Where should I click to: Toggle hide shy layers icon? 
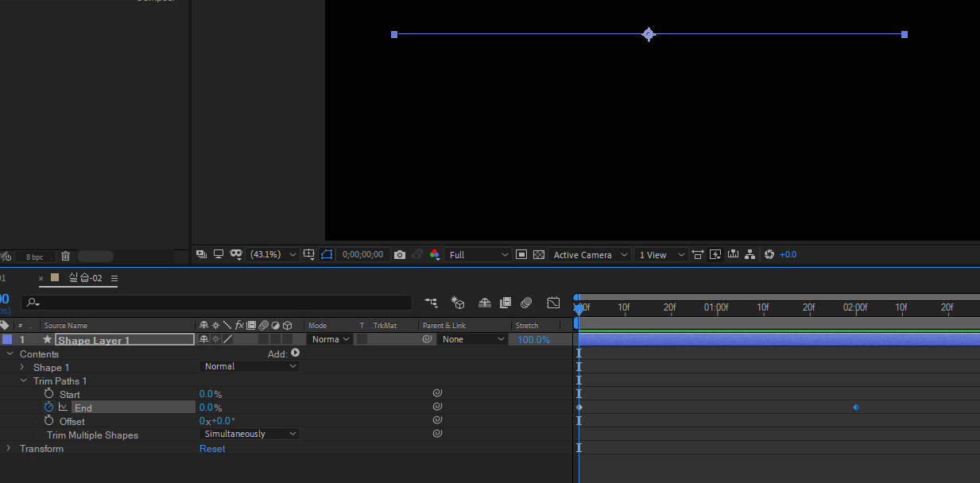[x=485, y=303]
